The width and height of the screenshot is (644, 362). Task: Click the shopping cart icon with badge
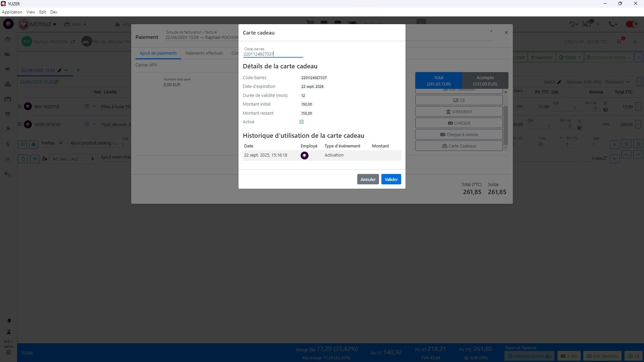(x=619, y=42)
